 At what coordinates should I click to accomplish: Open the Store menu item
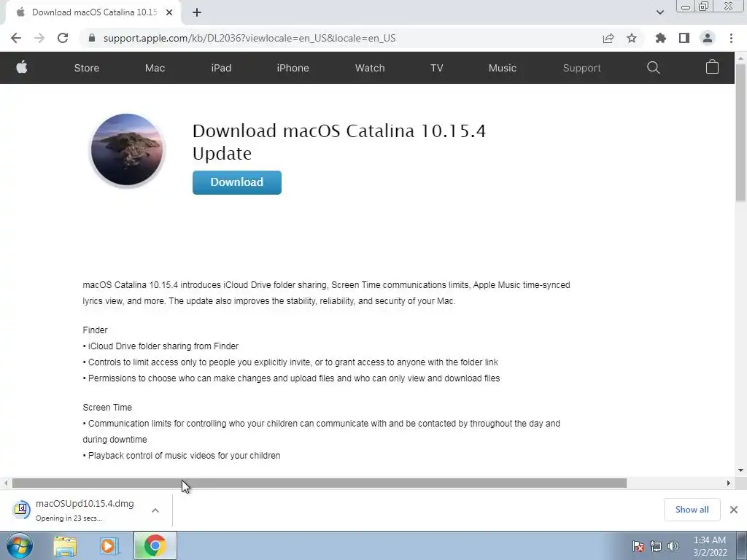pyautogui.click(x=87, y=68)
